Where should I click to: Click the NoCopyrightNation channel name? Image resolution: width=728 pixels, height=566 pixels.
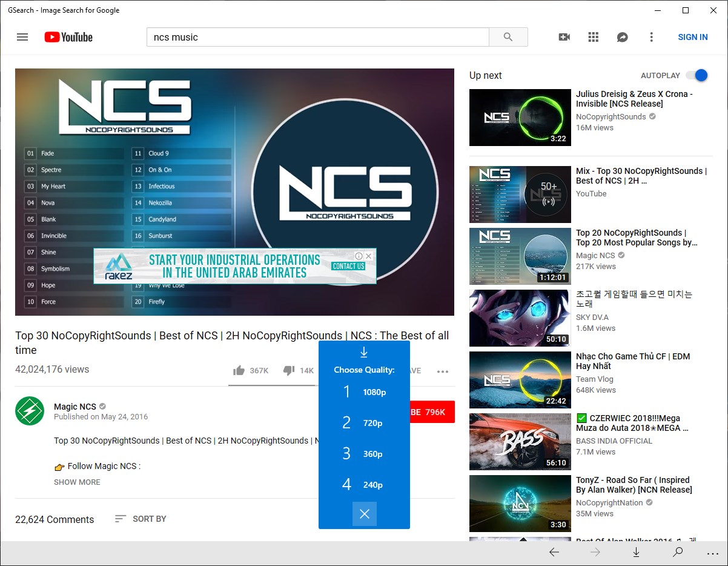609,502
